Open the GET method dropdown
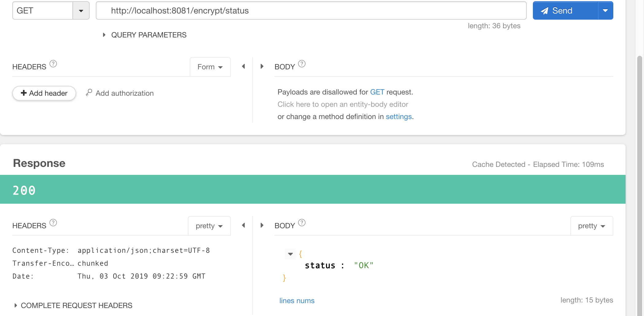The height and width of the screenshot is (316, 644). click(x=81, y=10)
